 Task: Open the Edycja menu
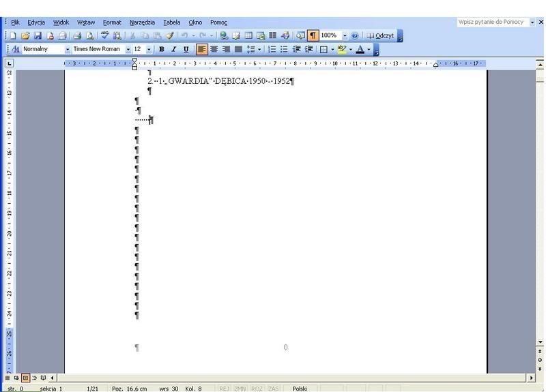click(36, 22)
